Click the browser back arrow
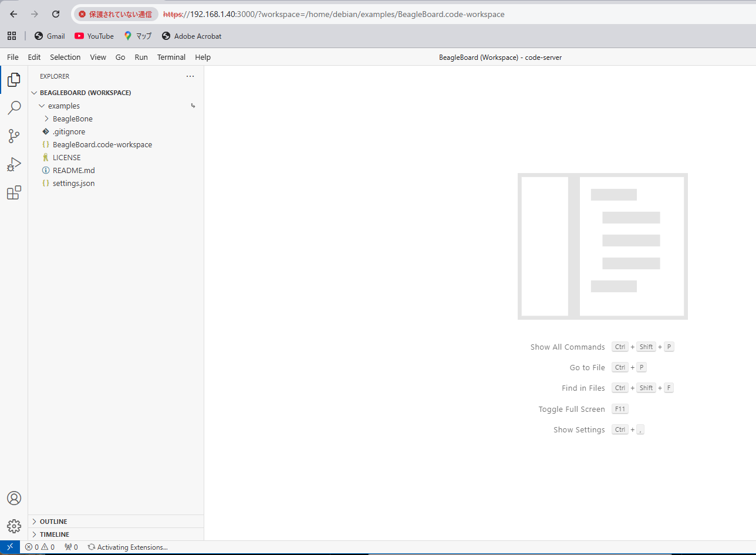This screenshot has height=555, width=756. 14,14
